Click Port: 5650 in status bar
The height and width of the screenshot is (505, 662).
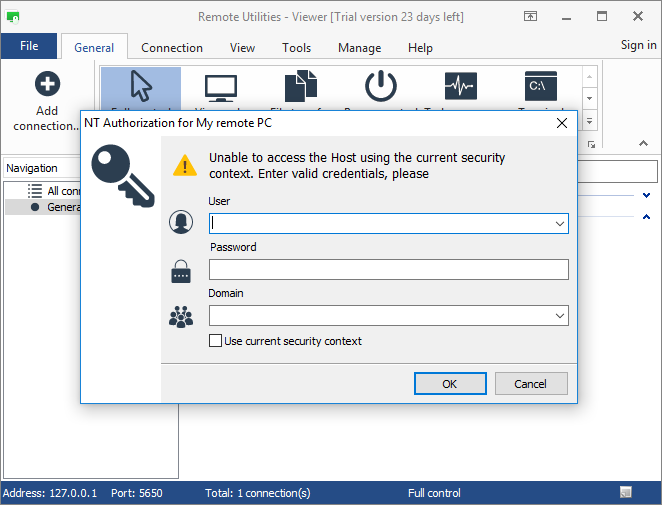(136, 493)
